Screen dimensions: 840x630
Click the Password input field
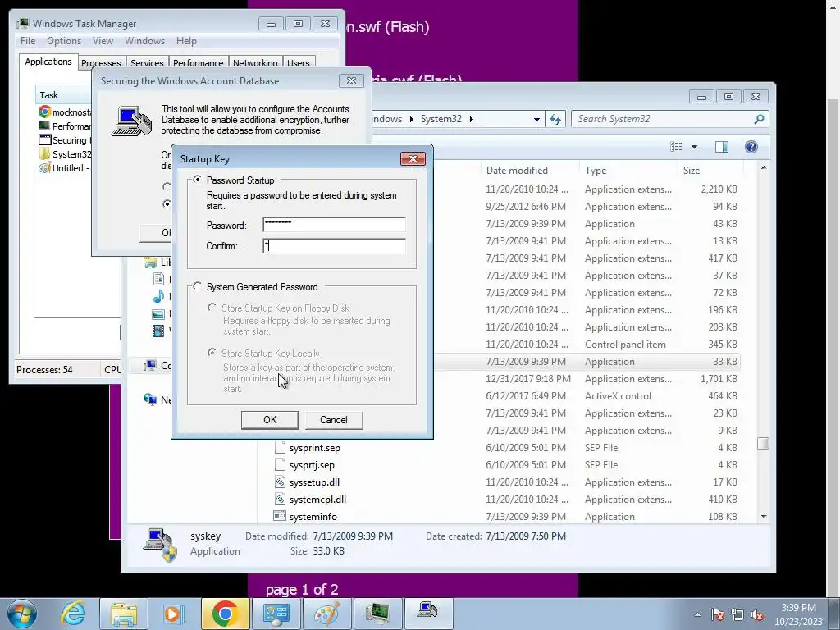(335, 225)
